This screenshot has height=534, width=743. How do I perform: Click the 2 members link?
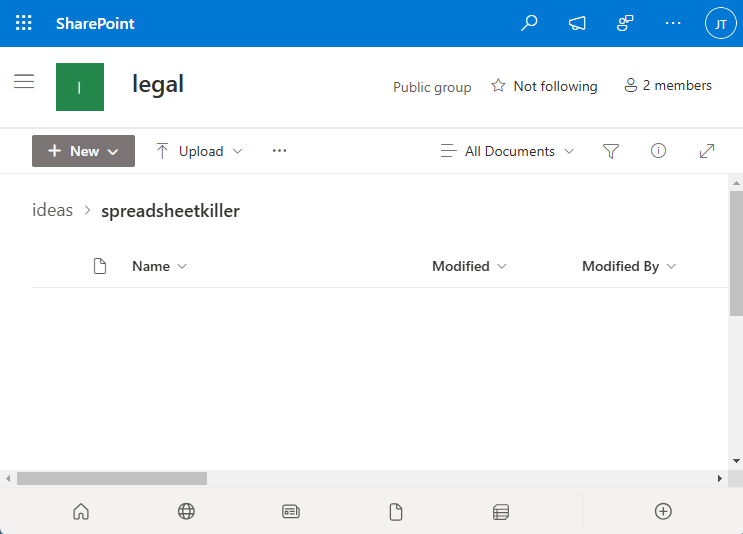tap(668, 86)
